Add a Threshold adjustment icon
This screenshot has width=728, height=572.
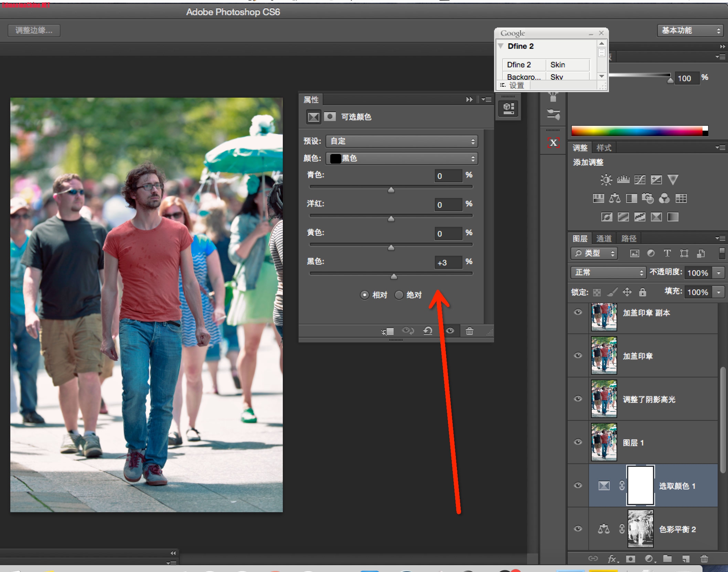click(640, 217)
